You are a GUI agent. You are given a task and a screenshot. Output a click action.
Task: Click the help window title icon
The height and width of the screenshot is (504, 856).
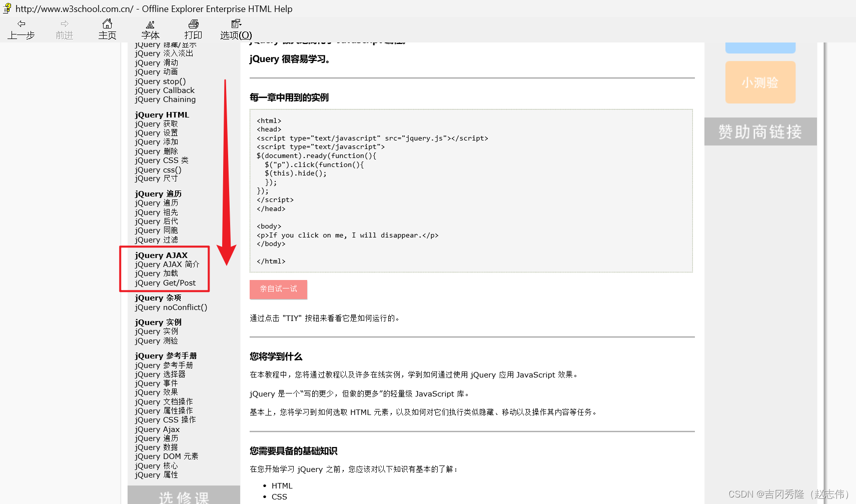[7, 8]
